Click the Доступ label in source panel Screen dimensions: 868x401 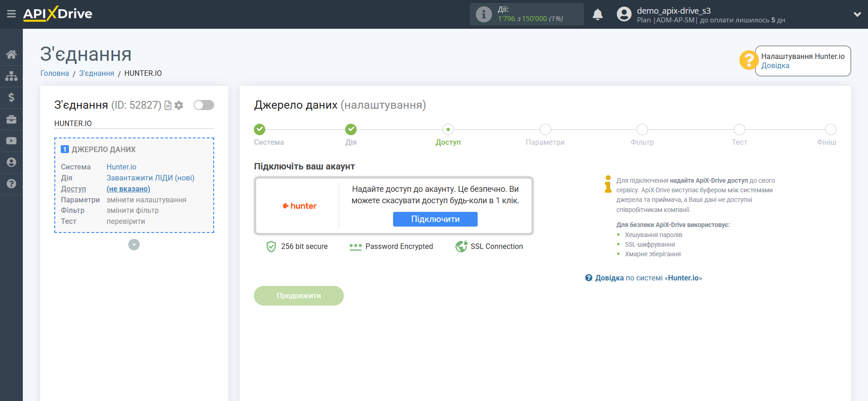pos(73,189)
